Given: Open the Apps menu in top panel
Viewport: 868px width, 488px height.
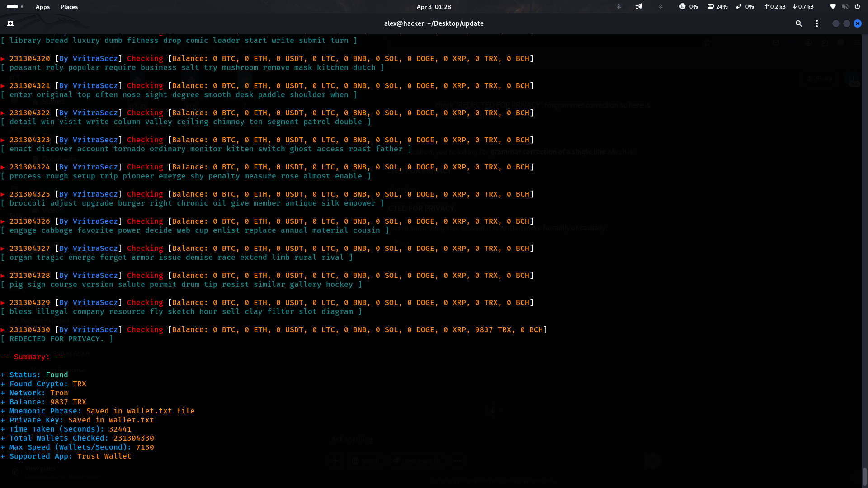Looking at the screenshot, I should pos(42,7).
